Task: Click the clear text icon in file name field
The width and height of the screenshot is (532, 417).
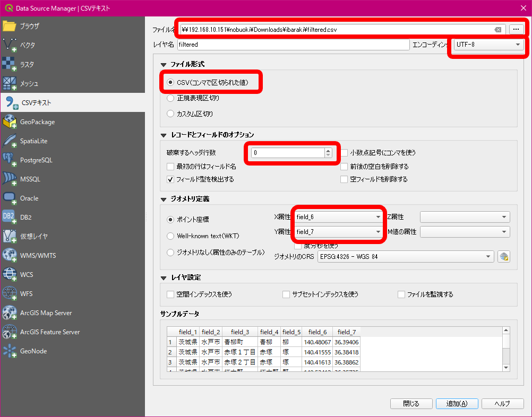Action: [497, 30]
